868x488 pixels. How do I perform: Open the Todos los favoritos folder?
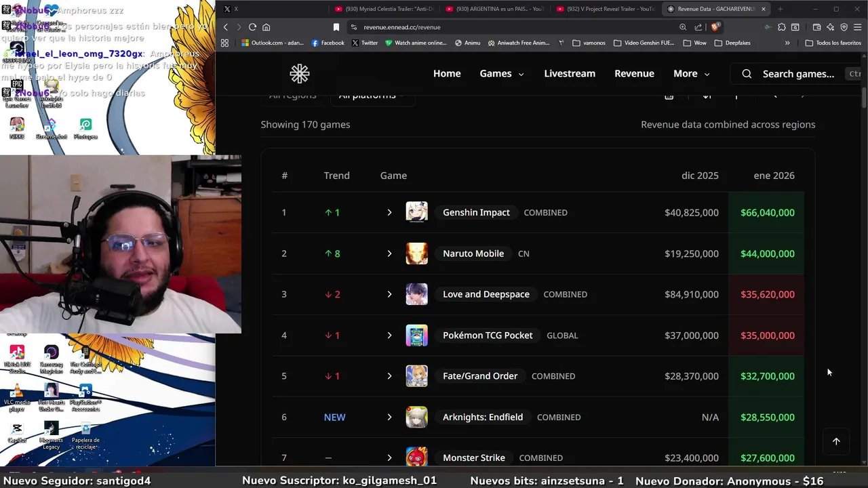coord(833,43)
